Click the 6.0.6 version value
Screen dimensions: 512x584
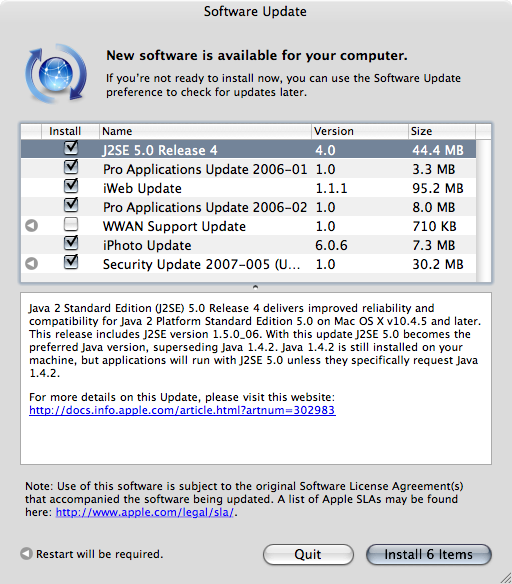[331, 245]
